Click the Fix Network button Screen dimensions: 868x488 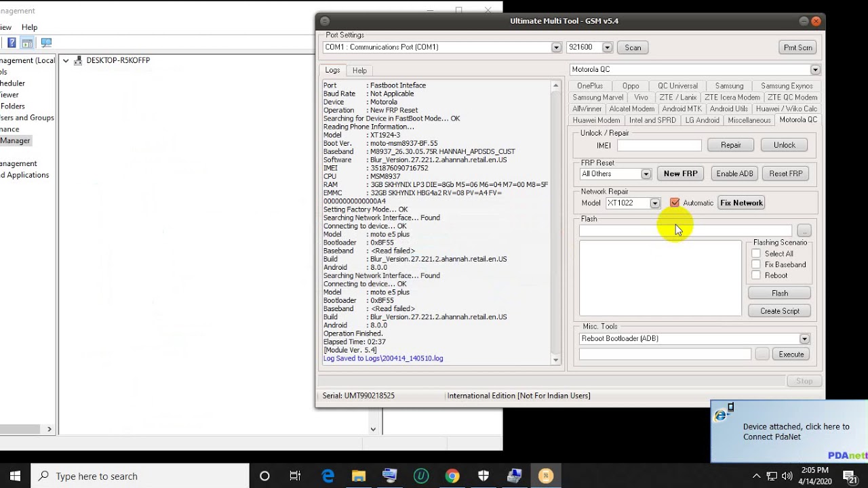tap(741, 203)
